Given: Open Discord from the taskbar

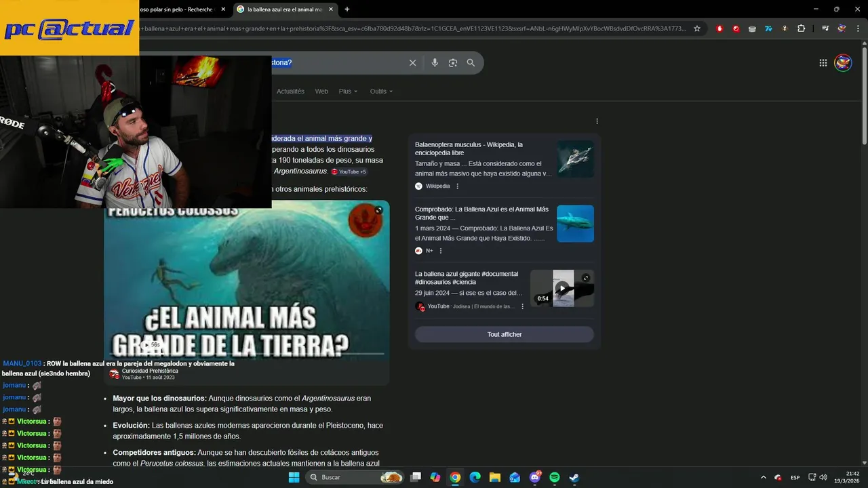Looking at the screenshot, I should [535, 477].
